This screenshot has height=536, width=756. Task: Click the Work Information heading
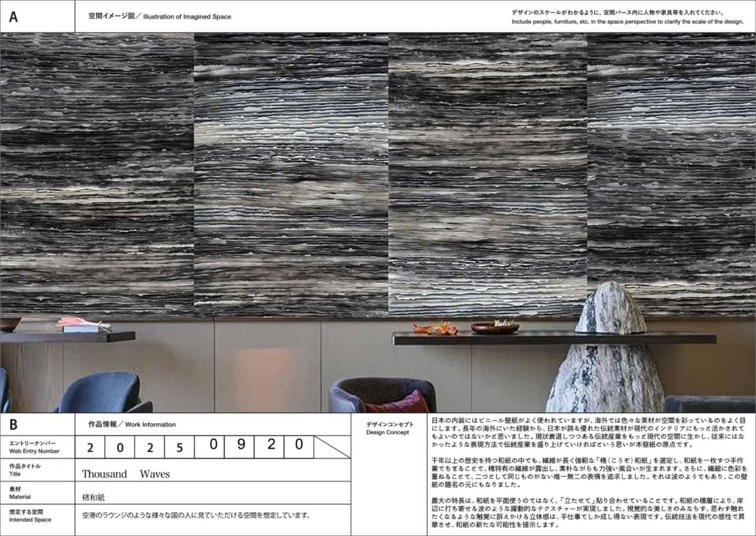(132, 425)
